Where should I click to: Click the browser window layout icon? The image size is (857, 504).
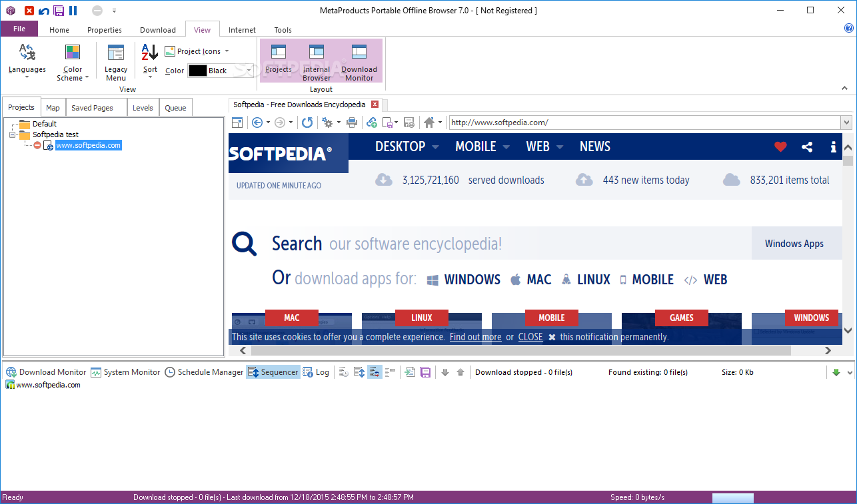pos(237,123)
